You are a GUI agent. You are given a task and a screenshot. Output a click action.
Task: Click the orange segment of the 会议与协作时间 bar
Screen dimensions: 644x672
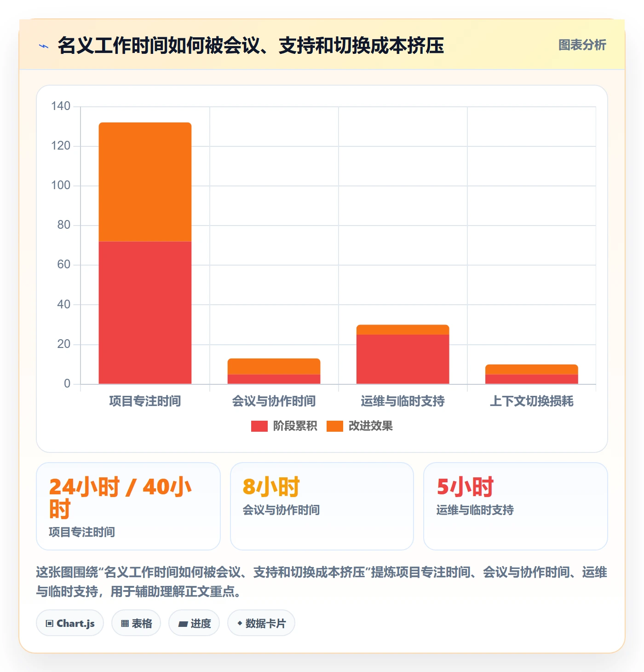pyautogui.click(x=274, y=366)
